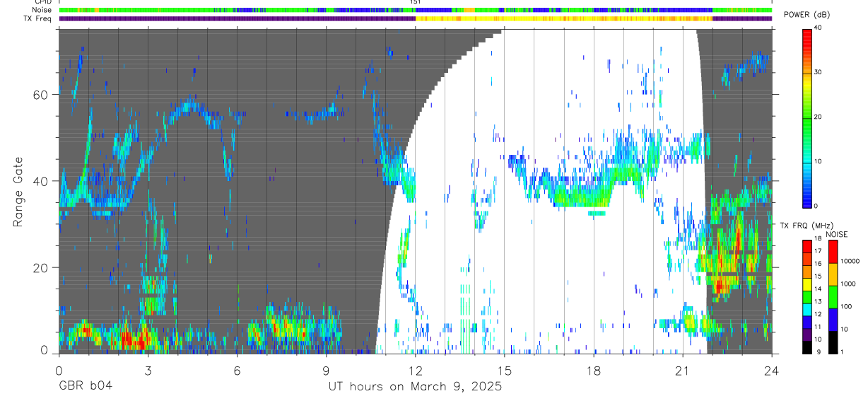Image resolution: width=868 pixels, height=401 pixels.
Task: Click the '60' tick on the Range Gate axis
Action: [41, 95]
